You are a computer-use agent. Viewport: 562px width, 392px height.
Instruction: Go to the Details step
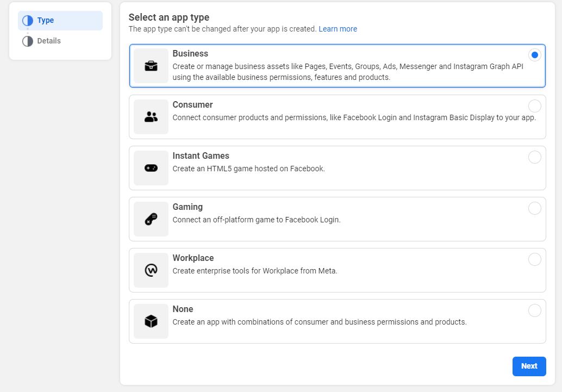49,41
